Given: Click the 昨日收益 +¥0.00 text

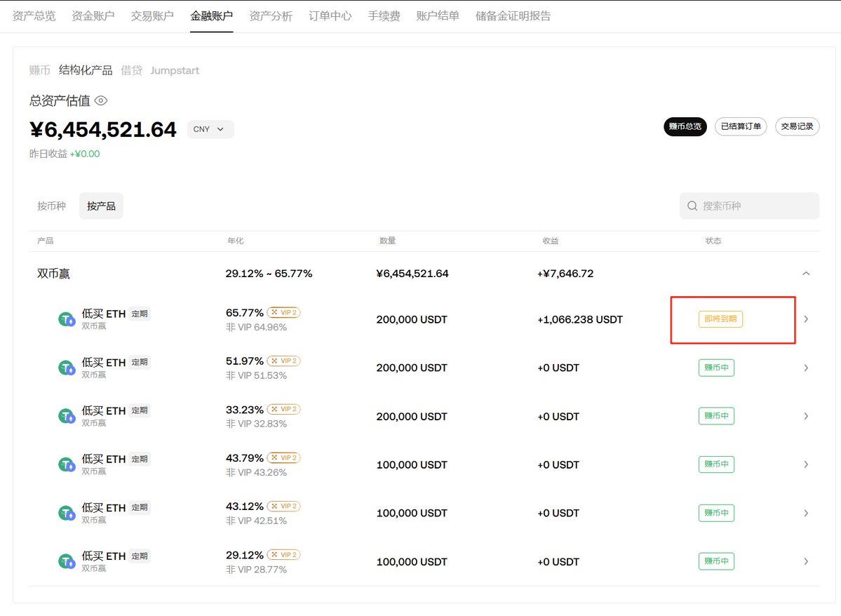Looking at the screenshot, I should [65, 154].
